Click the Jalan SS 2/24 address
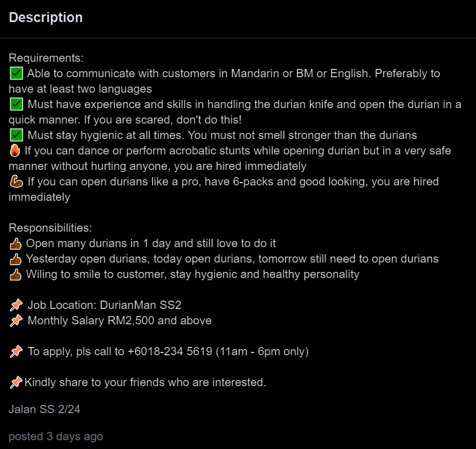Screen dimensions: 476x449 pyautogui.click(x=44, y=409)
